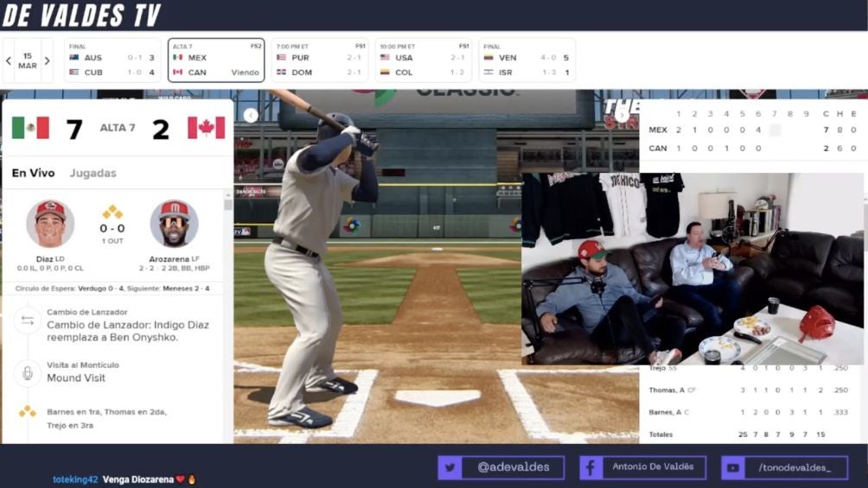Select the MEX vs CAN live game card
This screenshot has height=488, width=868.
point(216,60)
